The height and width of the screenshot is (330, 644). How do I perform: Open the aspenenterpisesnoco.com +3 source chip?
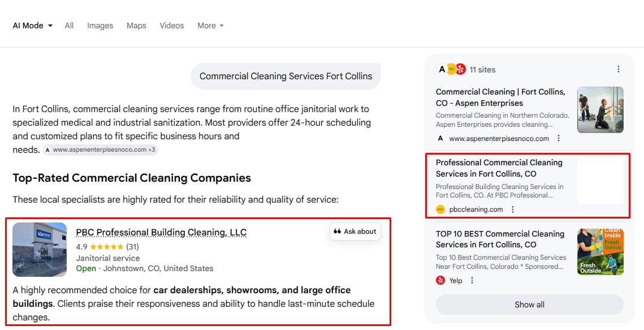click(x=100, y=149)
